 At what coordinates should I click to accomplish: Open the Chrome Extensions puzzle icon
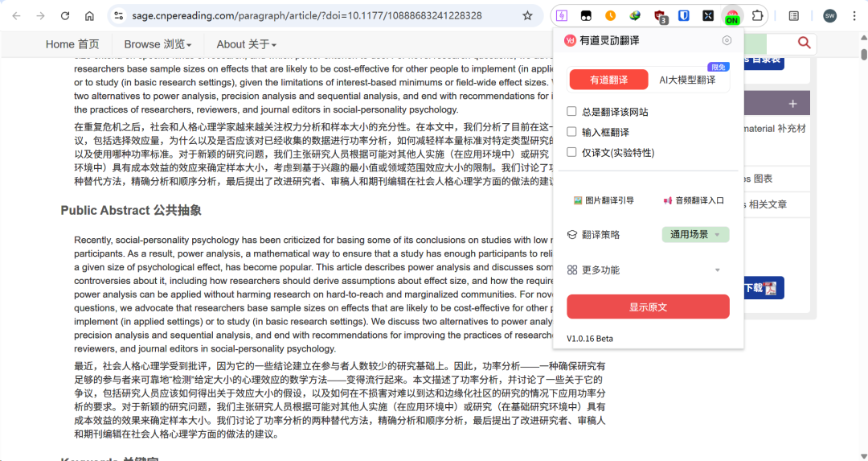(756, 16)
